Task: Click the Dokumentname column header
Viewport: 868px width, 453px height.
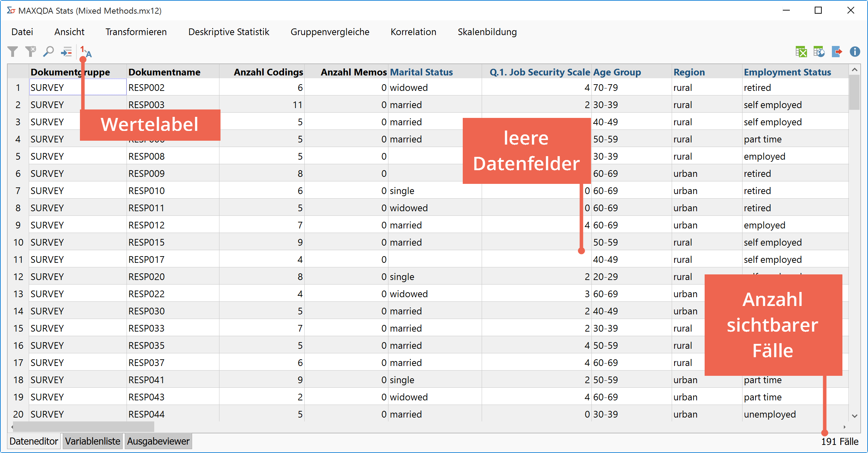Action: point(173,72)
